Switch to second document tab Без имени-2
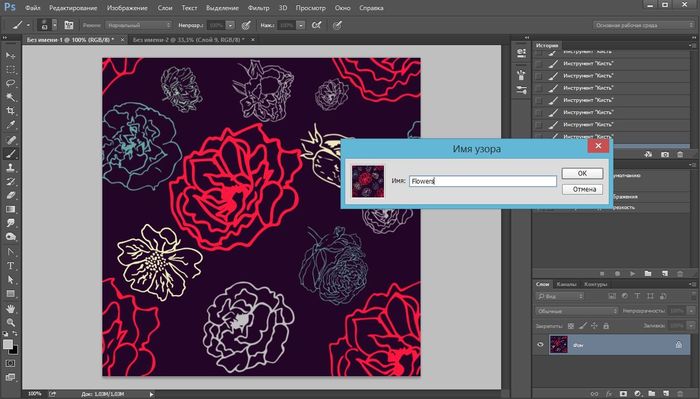This screenshot has height=399, width=700. tap(188, 40)
